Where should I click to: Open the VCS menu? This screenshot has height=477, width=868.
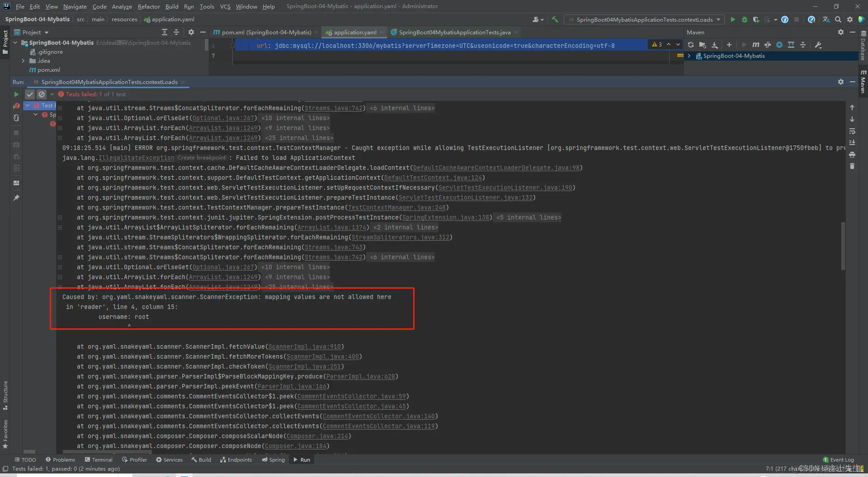225,6
